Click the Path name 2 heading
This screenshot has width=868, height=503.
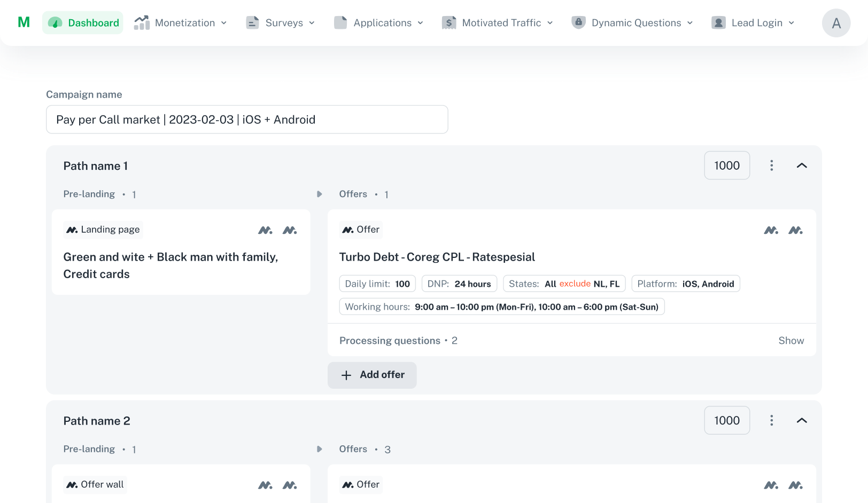(97, 421)
